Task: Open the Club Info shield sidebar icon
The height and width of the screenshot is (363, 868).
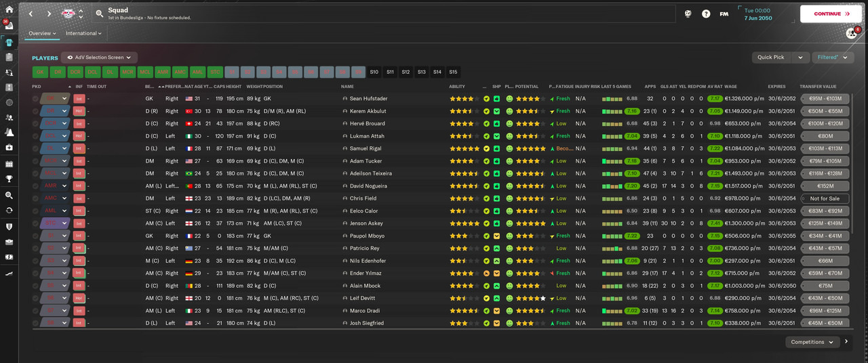Action: [x=9, y=226]
